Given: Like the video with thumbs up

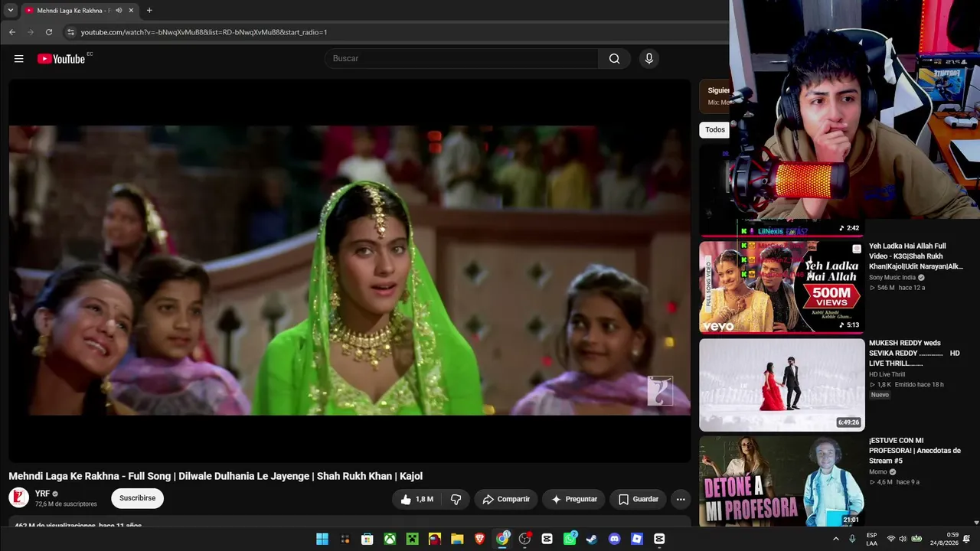Looking at the screenshot, I should (x=416, y=500).
